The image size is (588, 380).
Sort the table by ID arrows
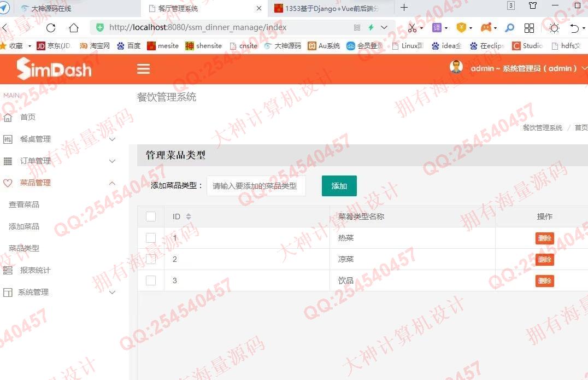(x=189, y=217)
